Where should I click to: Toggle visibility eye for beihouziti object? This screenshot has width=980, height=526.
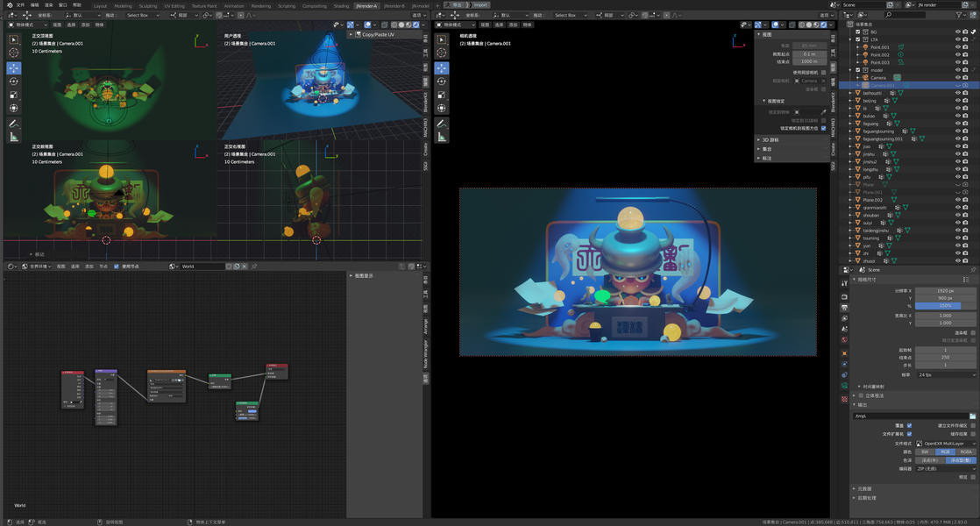(957, 93)
